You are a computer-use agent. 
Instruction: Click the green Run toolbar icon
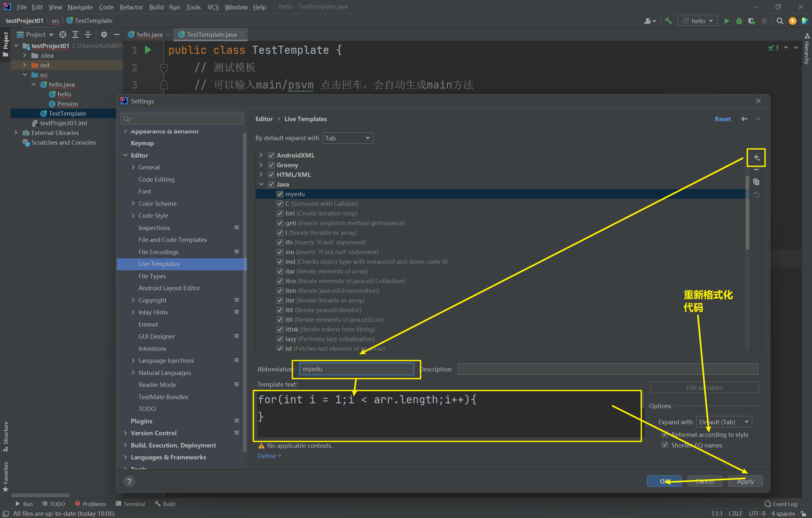pyautogui.click(x=726, y=21)
